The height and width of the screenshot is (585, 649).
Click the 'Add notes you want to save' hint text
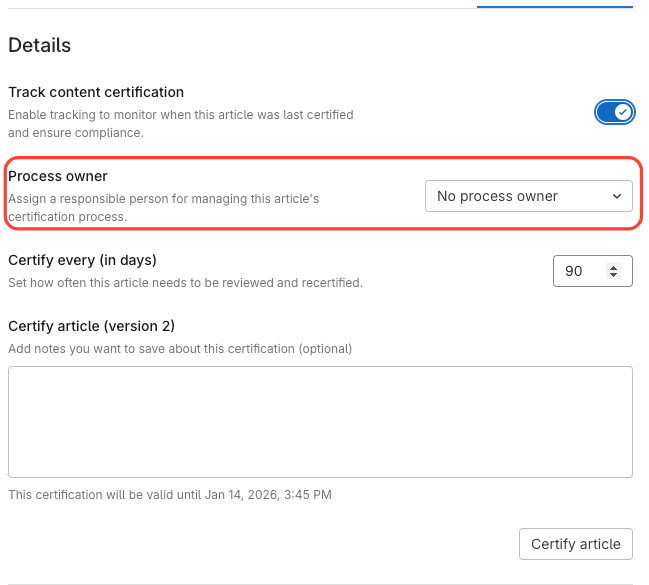click(180, 349)
